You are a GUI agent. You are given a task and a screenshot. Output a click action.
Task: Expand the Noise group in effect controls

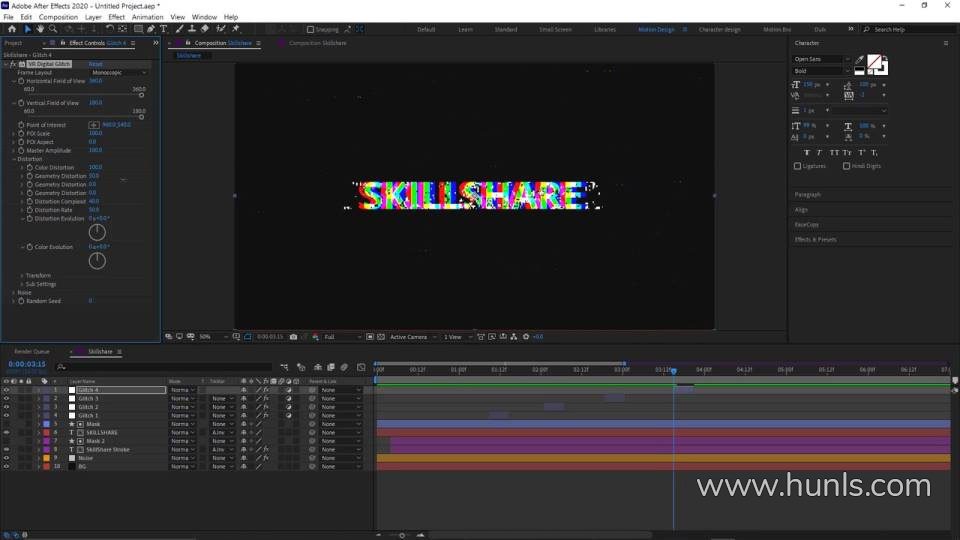(13, 293)
